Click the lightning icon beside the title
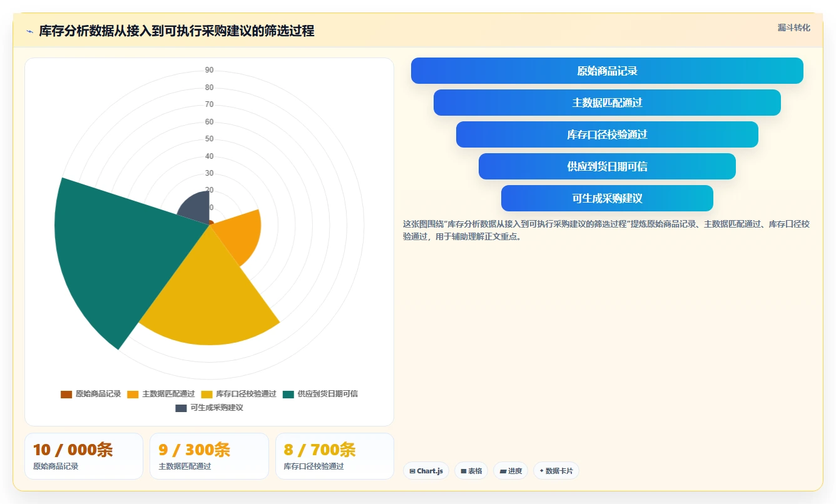Image resolution: width=836 pixels, height=504 pixels. [x=29, y=31]
